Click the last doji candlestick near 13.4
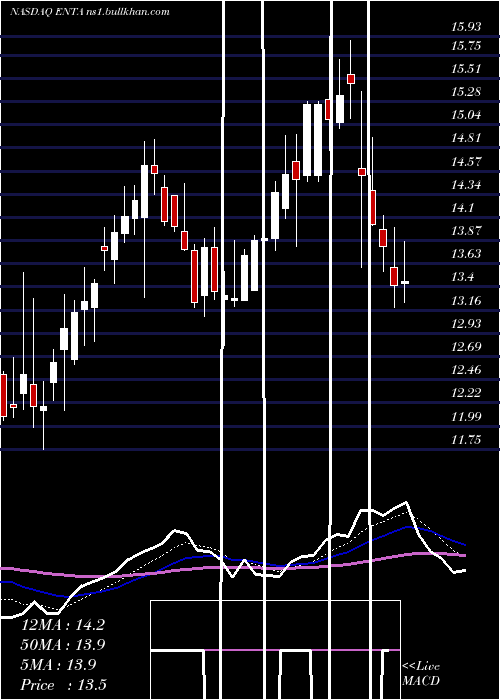Image resolution: width=500 pixels, height=700 pixels. coord(405,282)
